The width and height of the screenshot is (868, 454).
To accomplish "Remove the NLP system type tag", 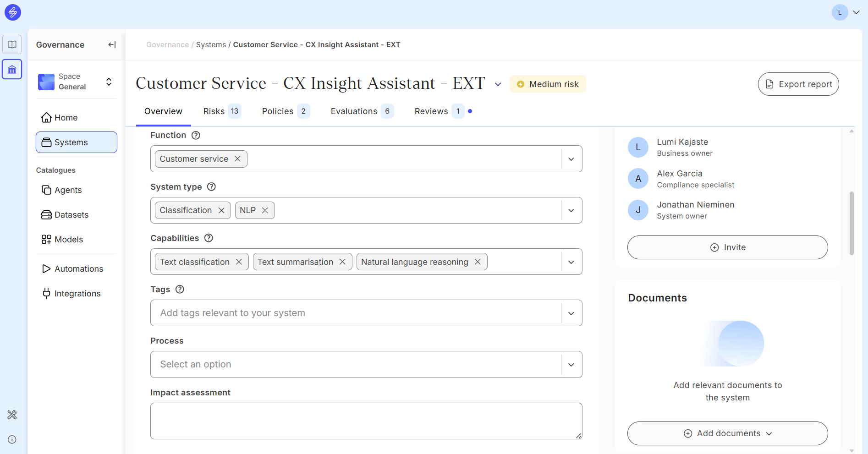I will (265, 210).
